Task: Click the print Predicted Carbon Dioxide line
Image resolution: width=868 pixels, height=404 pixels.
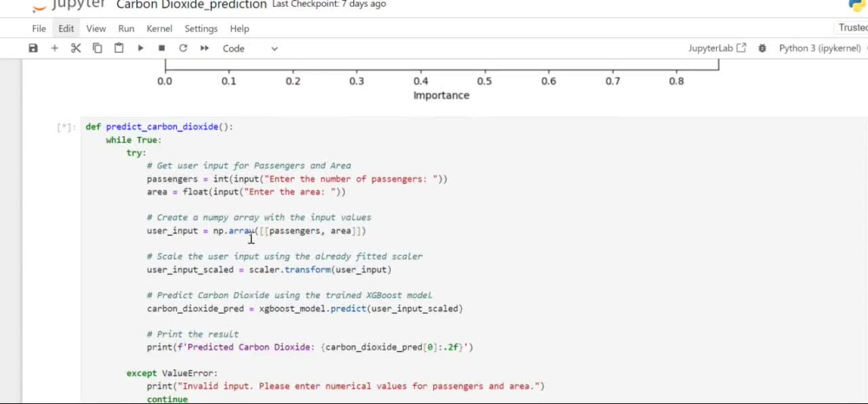Action: 310,347
